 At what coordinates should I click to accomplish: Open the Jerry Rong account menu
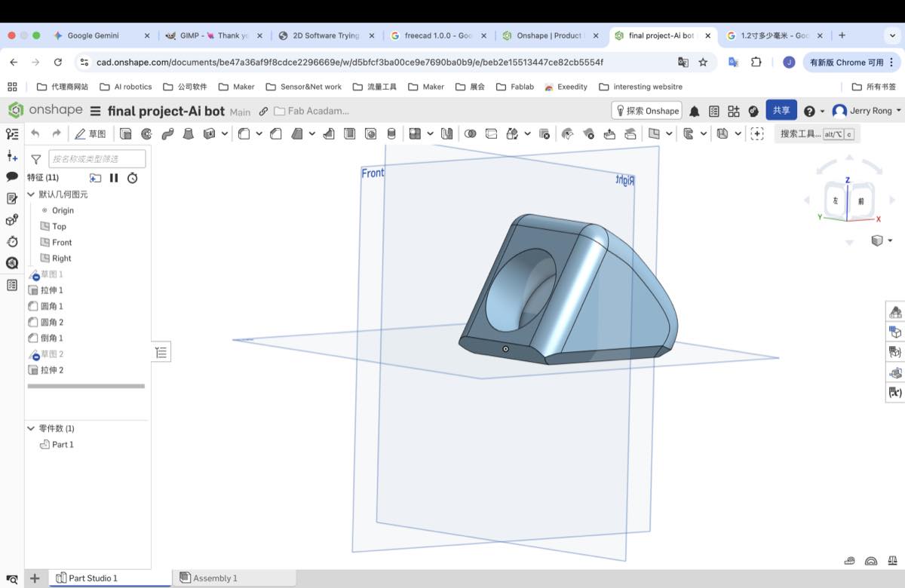point(867,111)
